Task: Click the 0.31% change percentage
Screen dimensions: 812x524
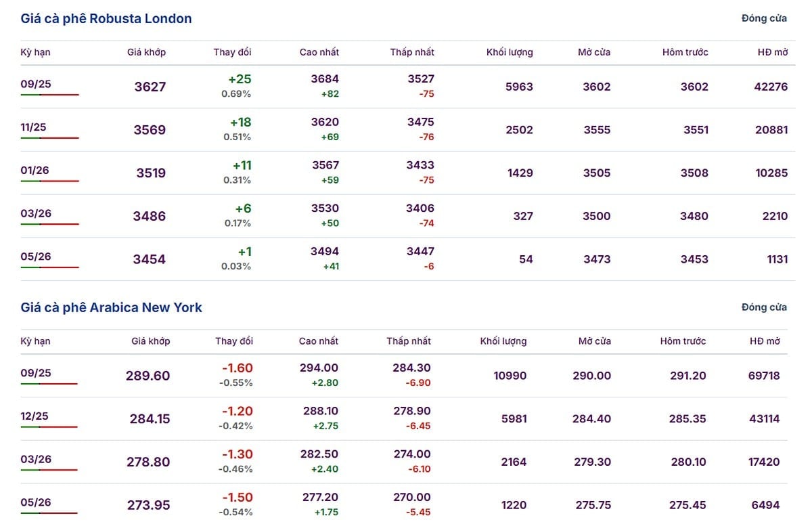Action: pyautogui.click(x=237, y=180)
